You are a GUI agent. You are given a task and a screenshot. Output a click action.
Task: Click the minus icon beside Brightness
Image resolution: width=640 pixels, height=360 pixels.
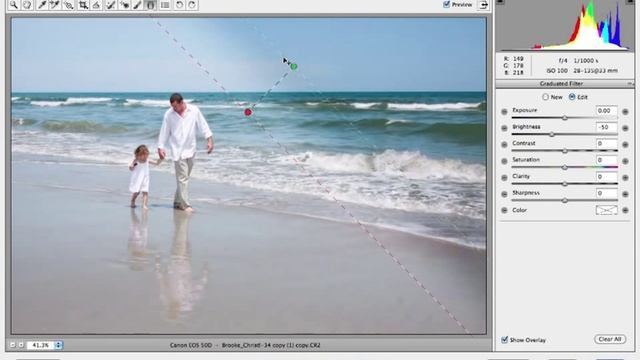coord(504,128)
